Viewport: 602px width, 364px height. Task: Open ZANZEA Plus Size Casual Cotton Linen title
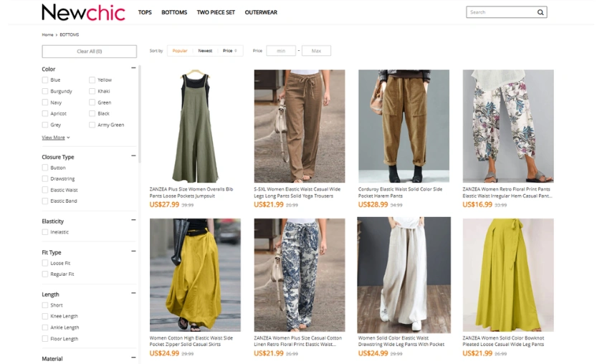point(297,341)
